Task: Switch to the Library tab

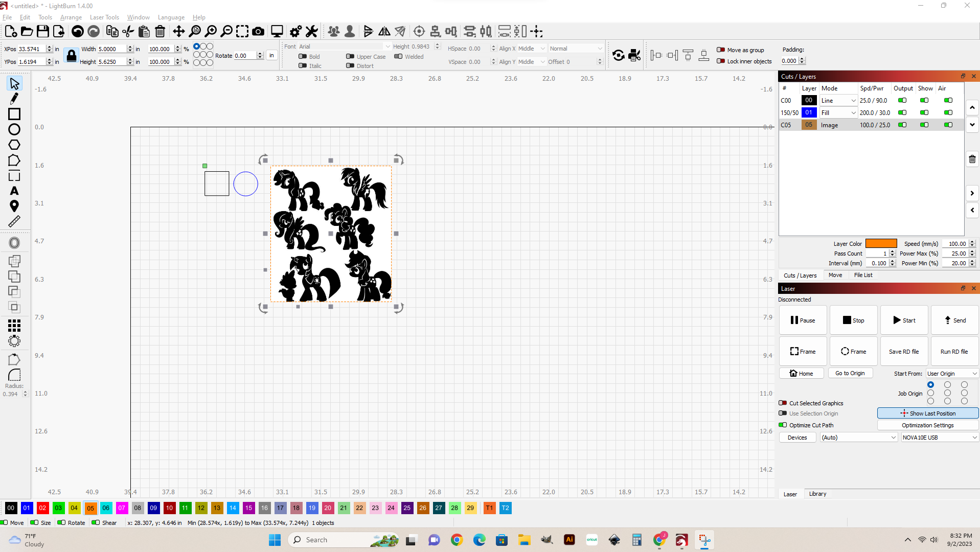Action: coord(817,494)
